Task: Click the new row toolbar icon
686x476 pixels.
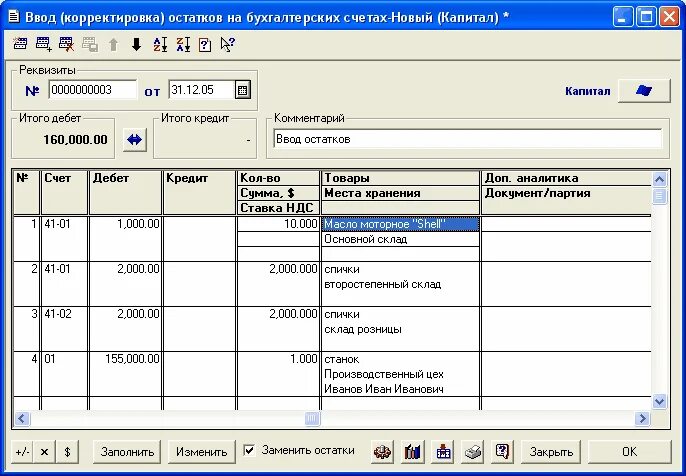Action: [x=20, y=44]
